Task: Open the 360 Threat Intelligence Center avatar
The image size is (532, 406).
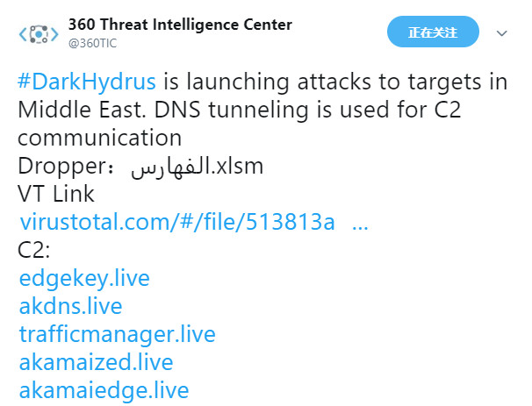Action: (x=39, y=34)
